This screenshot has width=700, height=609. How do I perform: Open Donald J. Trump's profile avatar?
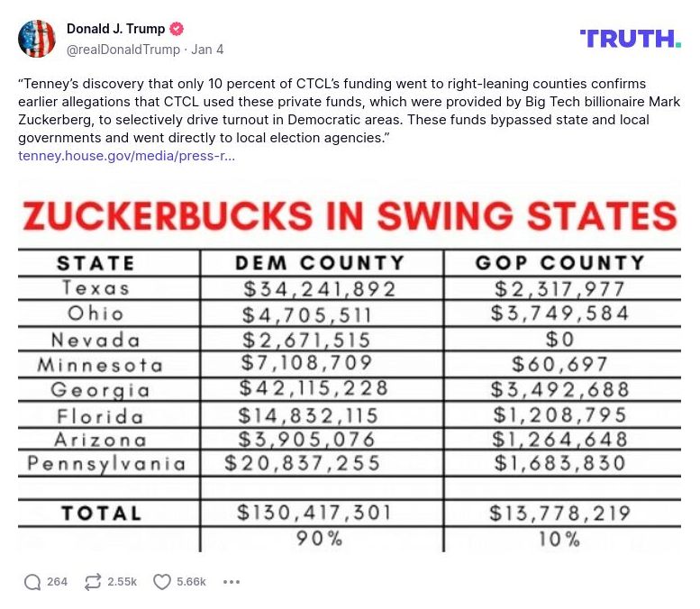point(37,39)
